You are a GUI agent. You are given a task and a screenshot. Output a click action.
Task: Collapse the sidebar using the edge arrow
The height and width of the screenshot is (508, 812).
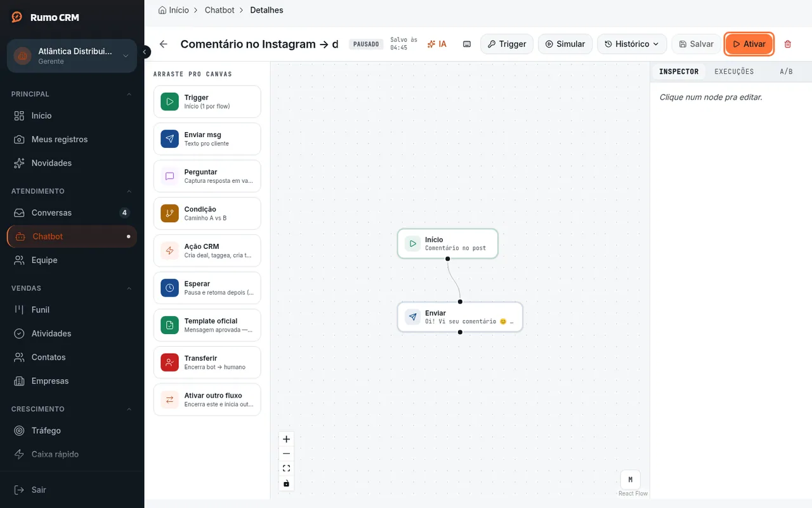coord(145,52)
